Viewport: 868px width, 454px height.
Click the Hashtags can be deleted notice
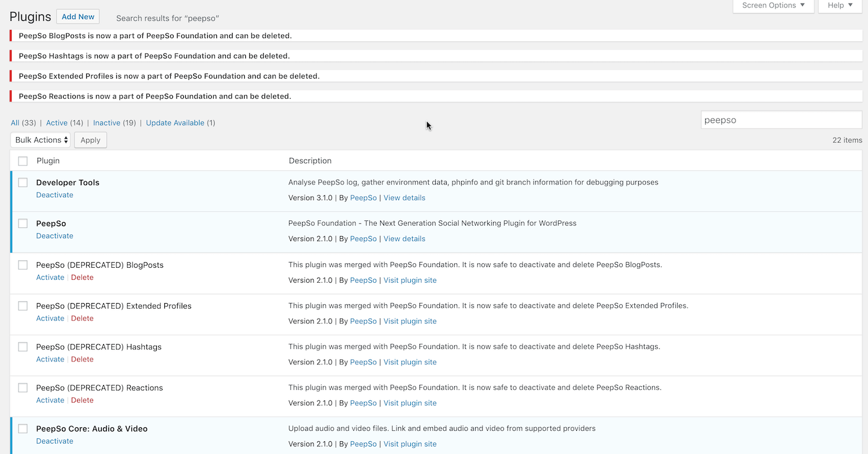[436, 56]
